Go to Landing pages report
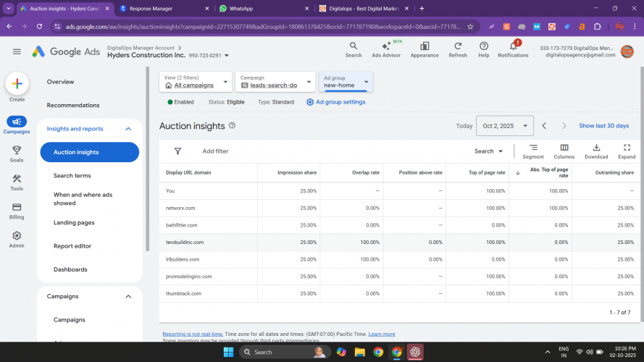Image resolution: width=644 pixels, height=362 pixels. click(x=74, y=223)
